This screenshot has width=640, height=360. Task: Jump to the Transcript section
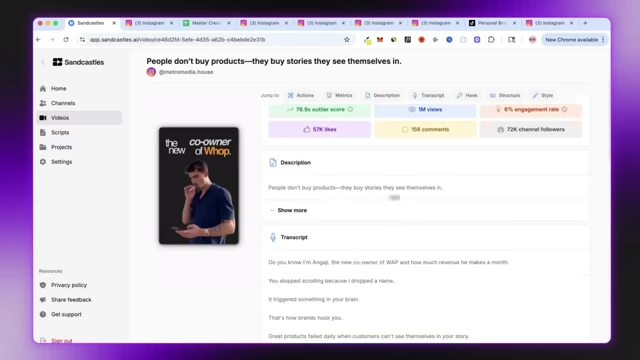tap(428, 96)
